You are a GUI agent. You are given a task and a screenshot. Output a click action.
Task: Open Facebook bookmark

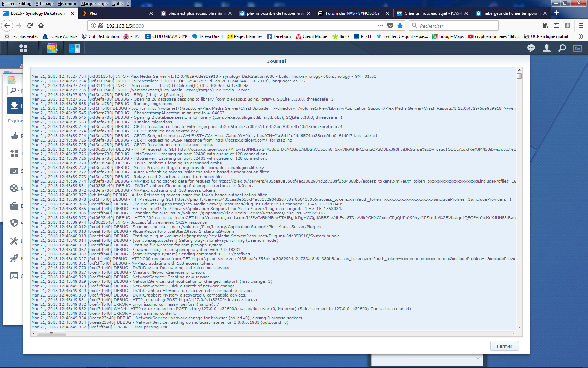click(279, 36)
